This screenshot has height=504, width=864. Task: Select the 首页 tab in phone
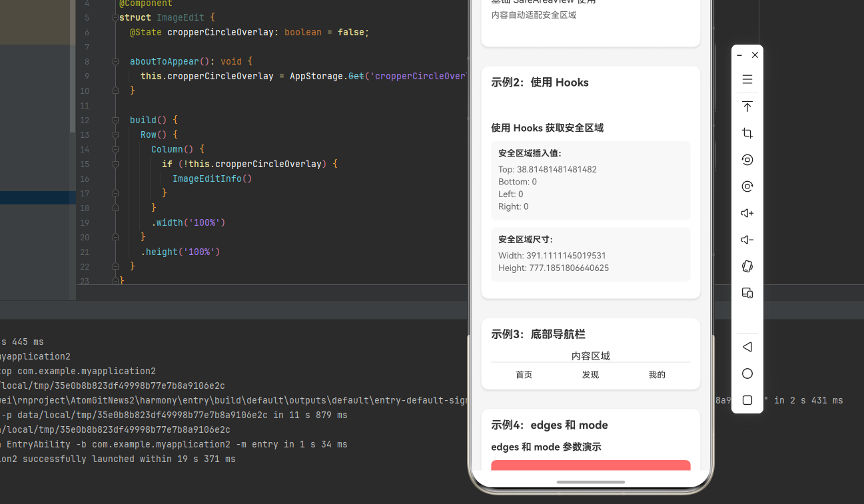coord(524,375)
